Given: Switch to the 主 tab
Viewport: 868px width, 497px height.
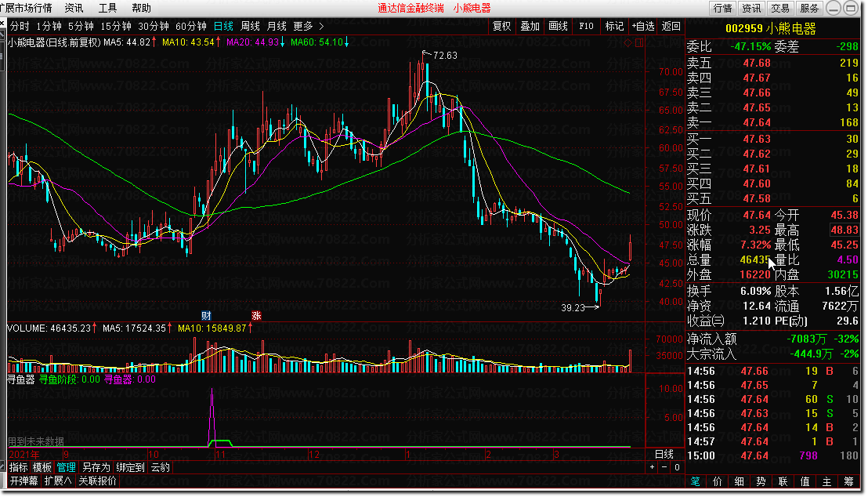Looking at the screenshot, I should 826,481.
